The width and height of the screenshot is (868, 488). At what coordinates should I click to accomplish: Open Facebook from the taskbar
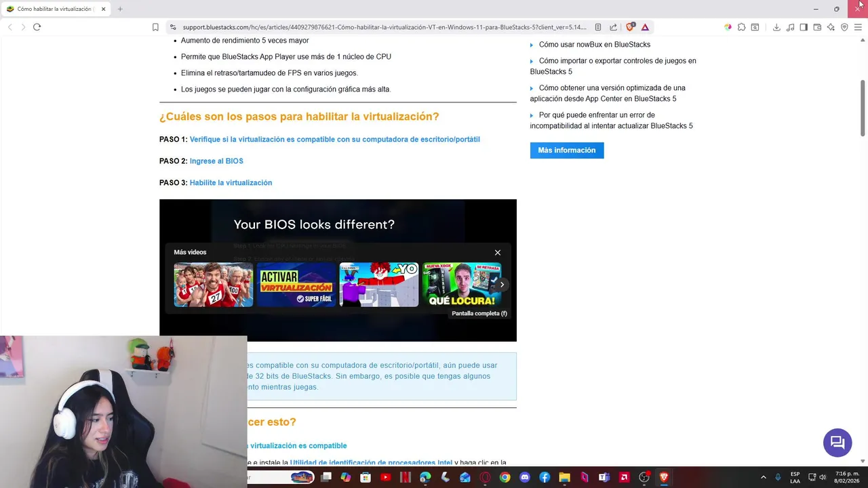coord(545,477)
